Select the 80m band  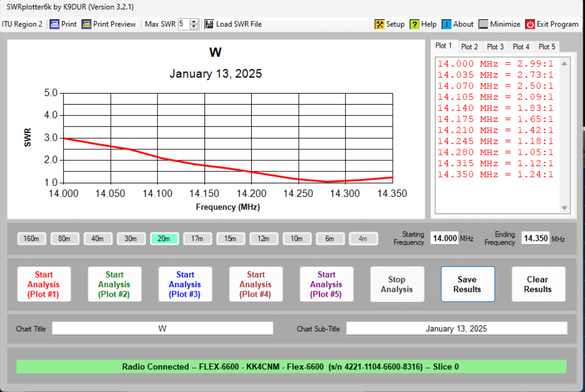(x=65, y=239)
